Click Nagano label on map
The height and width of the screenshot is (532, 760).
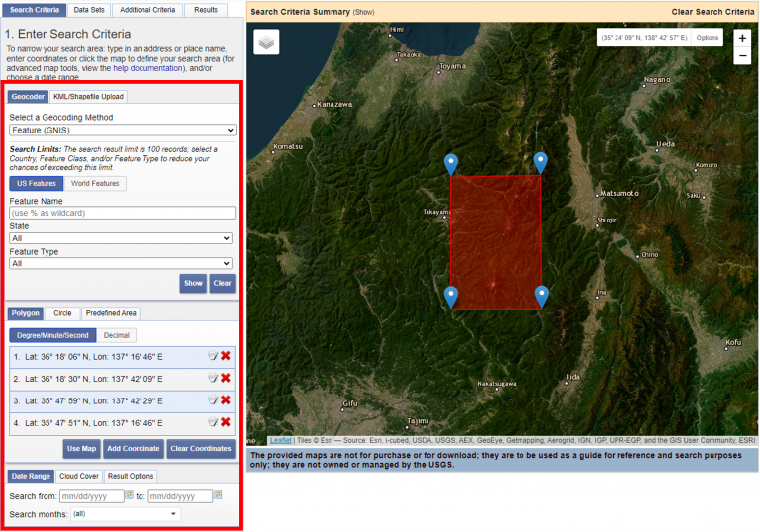tap(657, 80)
